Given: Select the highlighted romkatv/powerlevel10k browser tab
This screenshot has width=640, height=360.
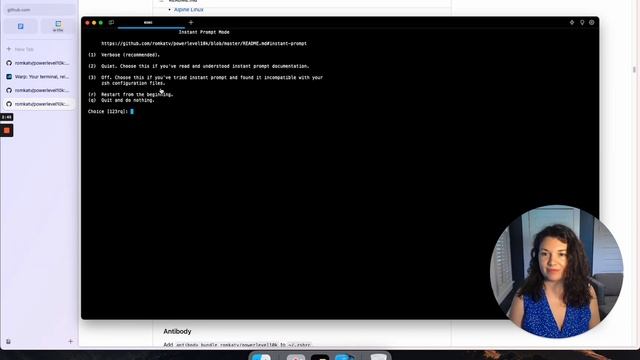Looking at the screenshot, I should (39, 104).
